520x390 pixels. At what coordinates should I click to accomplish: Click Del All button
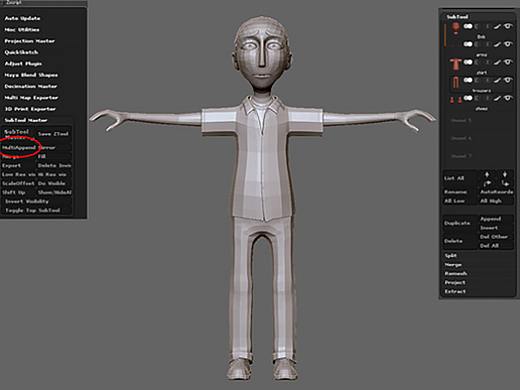coord(489,246)
